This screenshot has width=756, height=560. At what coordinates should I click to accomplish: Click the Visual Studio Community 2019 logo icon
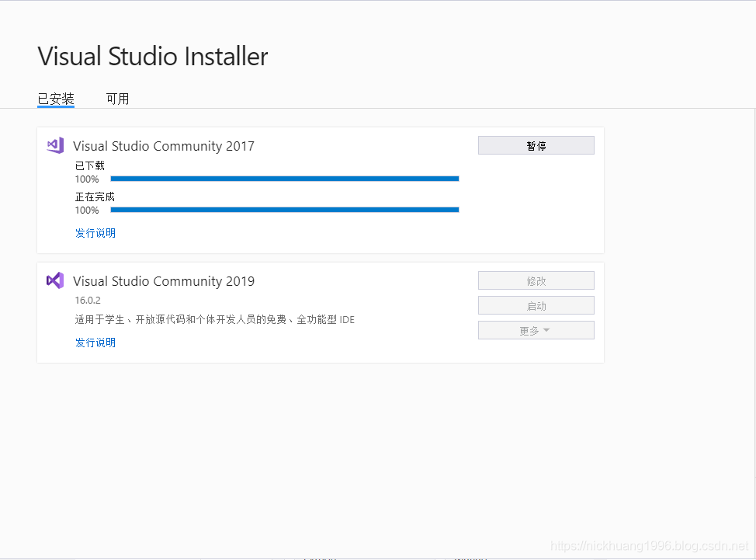55,280
